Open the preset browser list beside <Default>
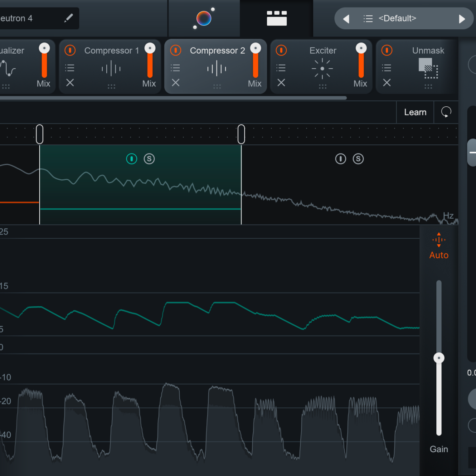The height and width of the screenshot is (476, 476). click(x=368, y=18)
